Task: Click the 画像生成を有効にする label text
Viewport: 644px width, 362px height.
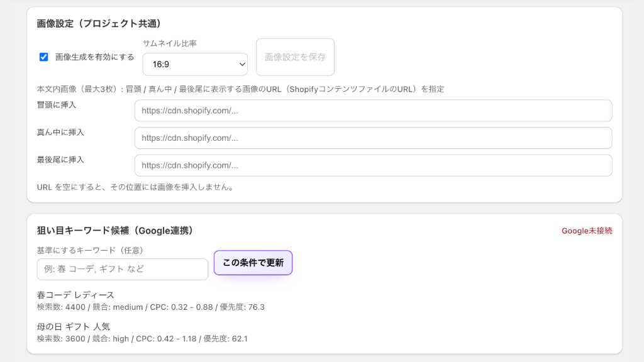Action: [94, 57]
